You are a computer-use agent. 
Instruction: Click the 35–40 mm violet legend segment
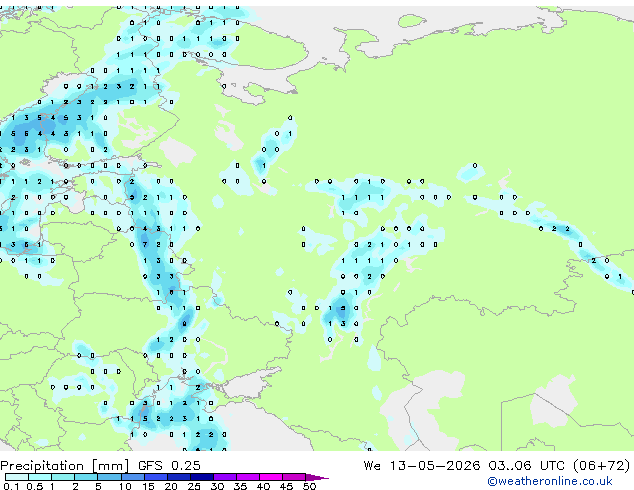click(x=247, y=477)
